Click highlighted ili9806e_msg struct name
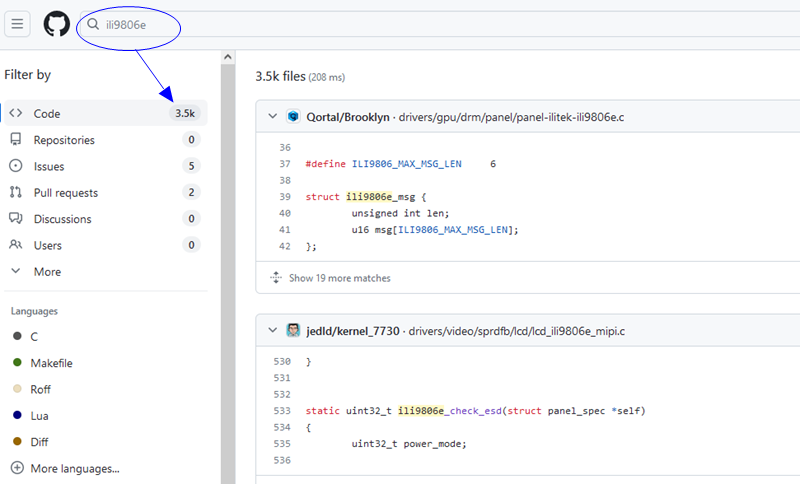 pos(381,197)
